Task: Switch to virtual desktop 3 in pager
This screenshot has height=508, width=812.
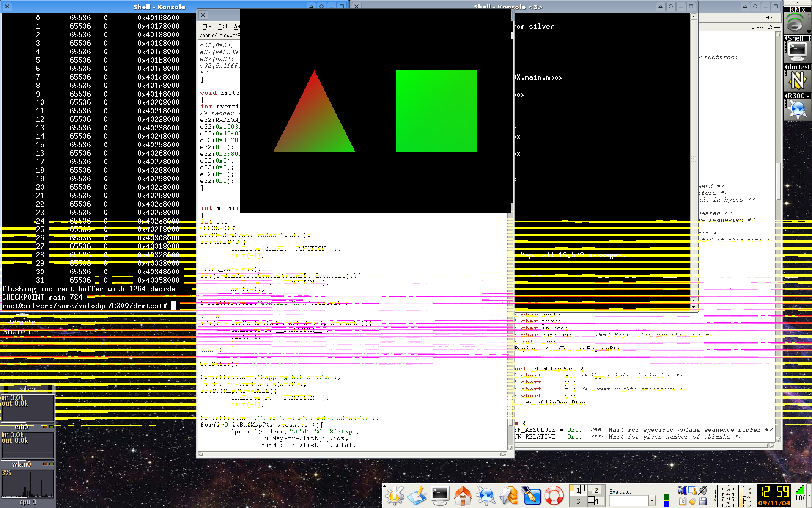Action: (578, 501)
